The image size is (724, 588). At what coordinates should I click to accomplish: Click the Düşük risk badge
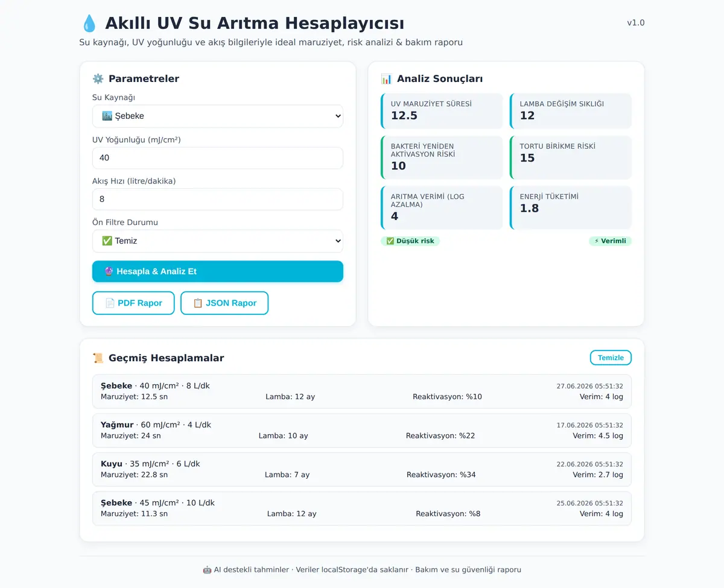tap(410, 241)
